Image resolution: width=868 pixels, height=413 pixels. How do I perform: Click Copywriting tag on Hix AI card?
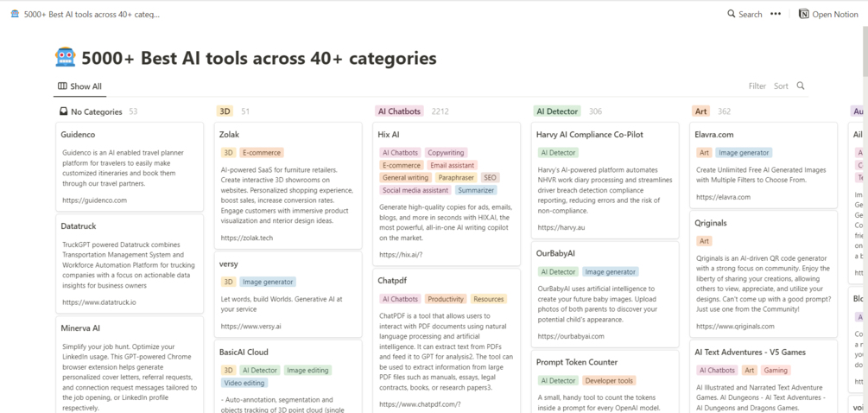[x=447, y=152]
